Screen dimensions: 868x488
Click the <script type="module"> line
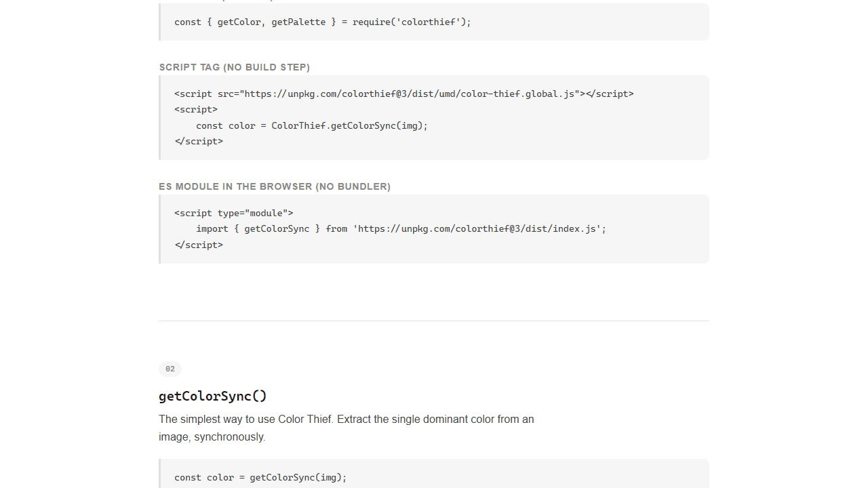pyautogui.click(x=234, y=213)
